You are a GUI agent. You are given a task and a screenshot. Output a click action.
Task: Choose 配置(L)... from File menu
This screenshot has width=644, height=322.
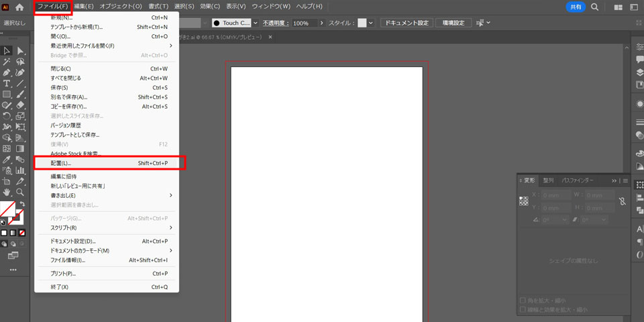(107, 163)
